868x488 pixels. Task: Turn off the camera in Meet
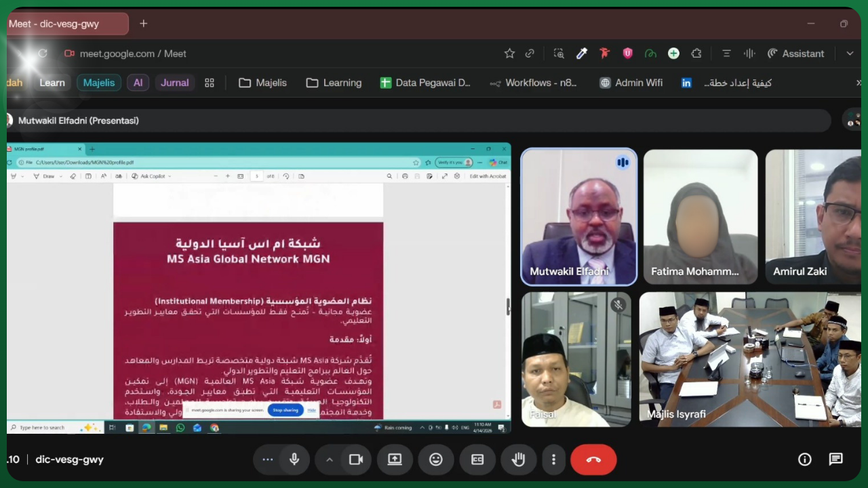point(355,460)
